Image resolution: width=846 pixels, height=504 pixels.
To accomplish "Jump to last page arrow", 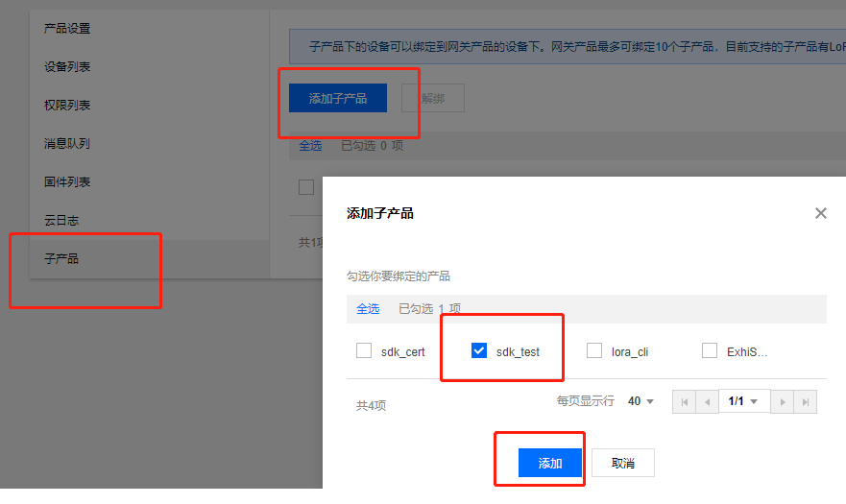I will (805, 402).
